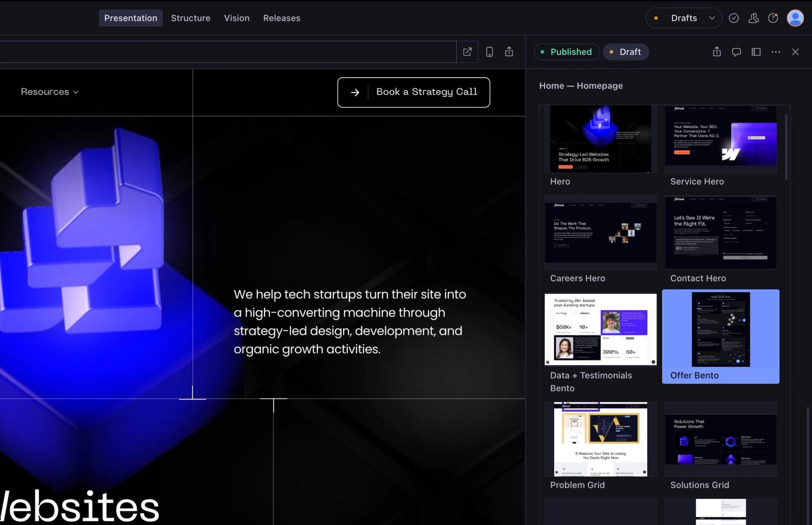812x525 pixels.
Task: Open the tasks checkmark icon in top bar
Action: click(734, 18)
